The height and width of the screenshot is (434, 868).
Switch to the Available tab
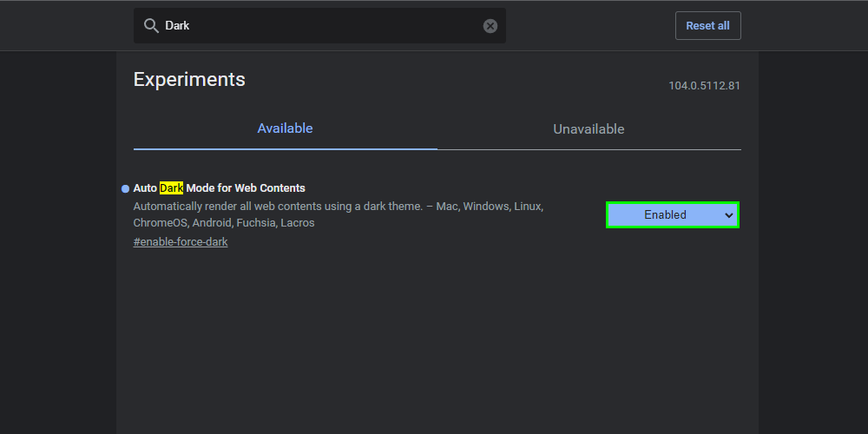point(285,128)
